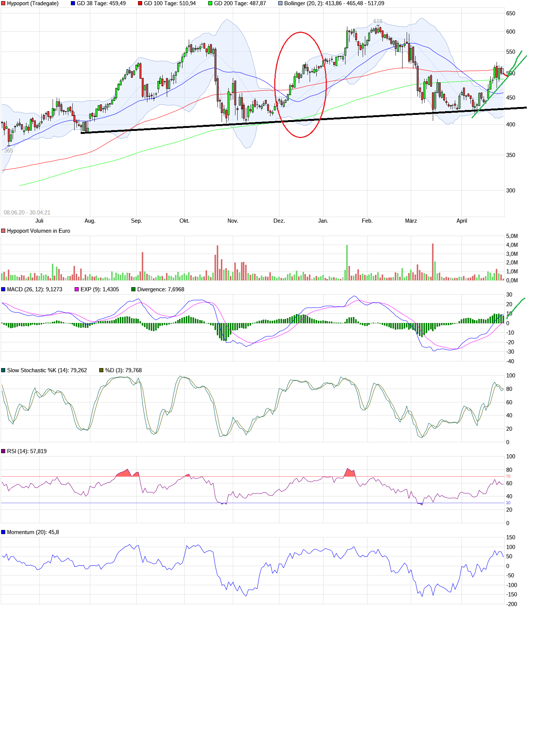This screenshot has height=731, width=560.
Task: Click the date range '08.06.20 - 30.04.21'
Action: pyautogui.click(x=27, y=213)
